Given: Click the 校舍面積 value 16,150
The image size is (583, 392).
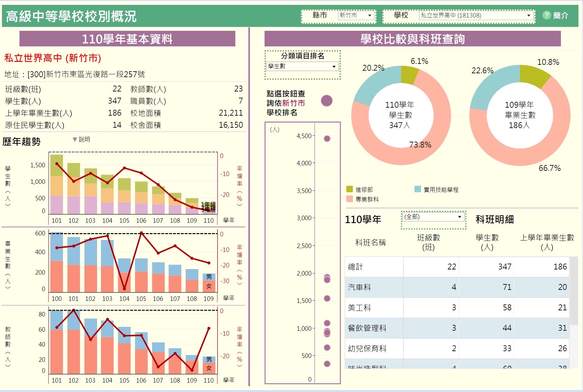Looking at the screenshot, I should [231, 125].
